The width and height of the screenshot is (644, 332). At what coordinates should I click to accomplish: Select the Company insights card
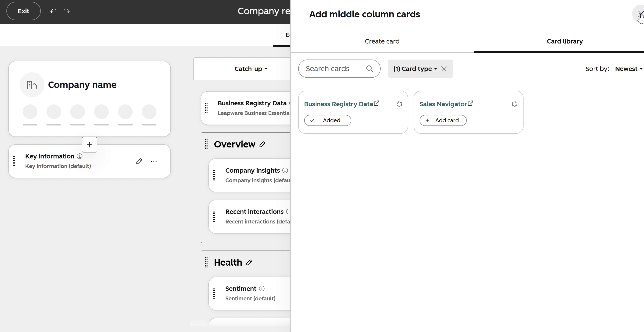point(249,175)
